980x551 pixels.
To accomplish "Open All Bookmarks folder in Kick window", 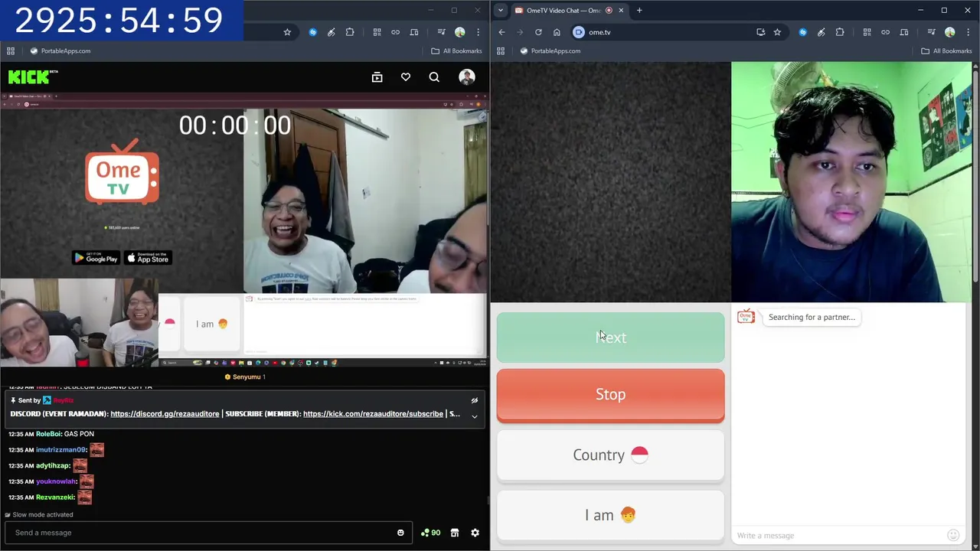I will (456, 51).
